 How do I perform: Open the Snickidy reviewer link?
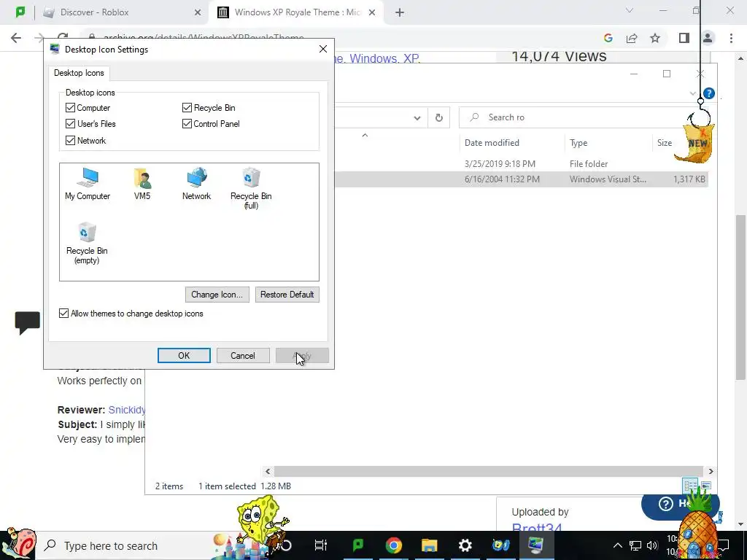(127, 410)
